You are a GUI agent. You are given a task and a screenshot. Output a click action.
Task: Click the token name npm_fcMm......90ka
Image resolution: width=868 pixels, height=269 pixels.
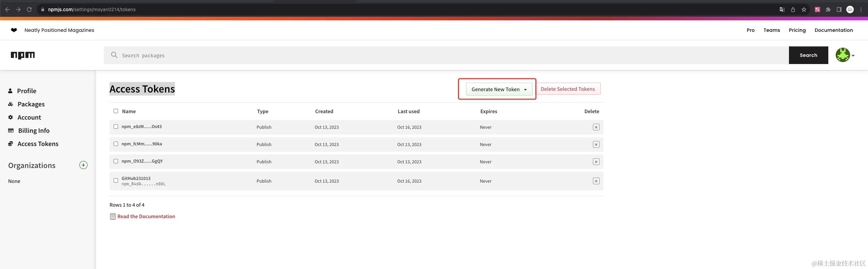pos(142,144)
